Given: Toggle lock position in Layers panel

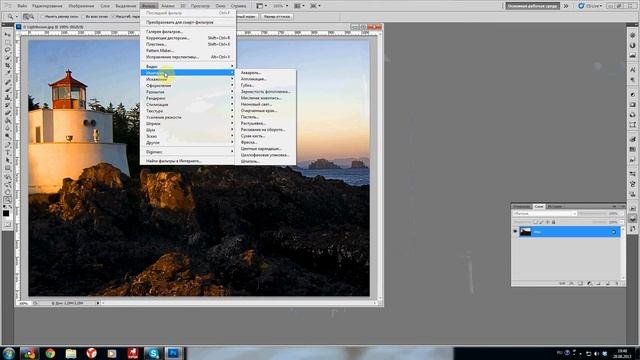Looking at the screenshot, I should click(548, 222).
